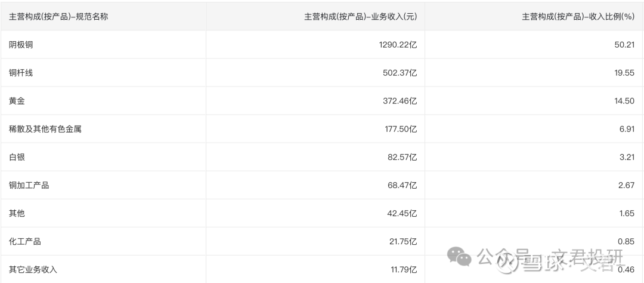Select the 铜加工产品 row label
Screen dimensions: 644x283
(x=29, y=185)
